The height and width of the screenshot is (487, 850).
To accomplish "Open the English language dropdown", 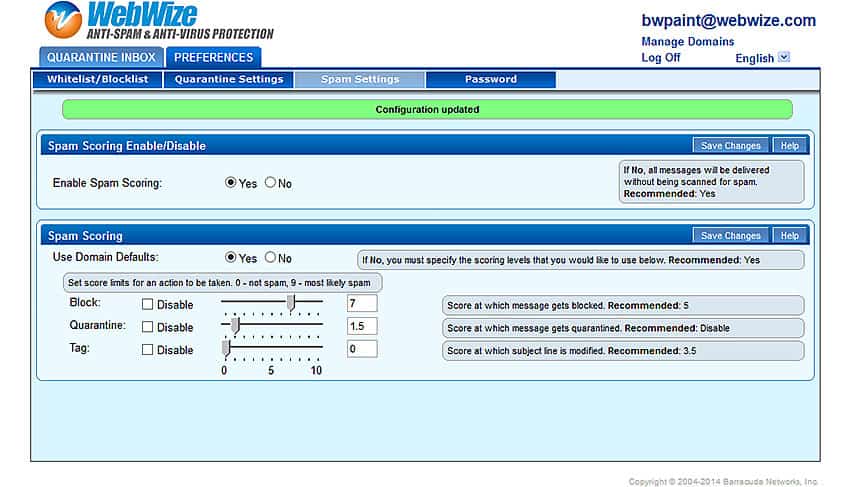I will pos(784,57).
